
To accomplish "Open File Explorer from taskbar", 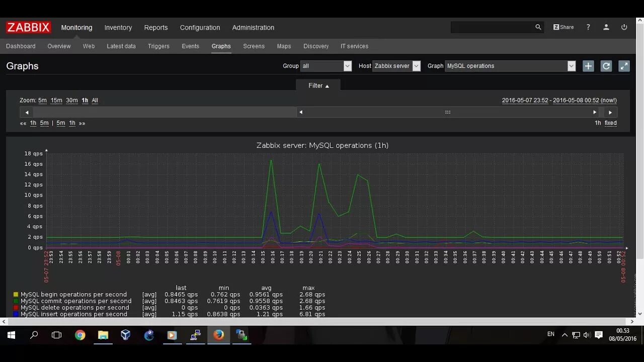I will point(103,335).
